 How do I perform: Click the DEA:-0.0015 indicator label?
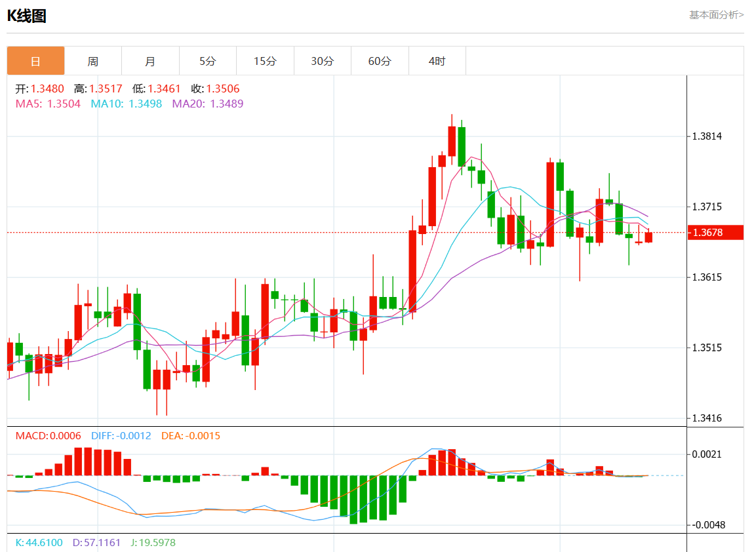tap(190, 436)
